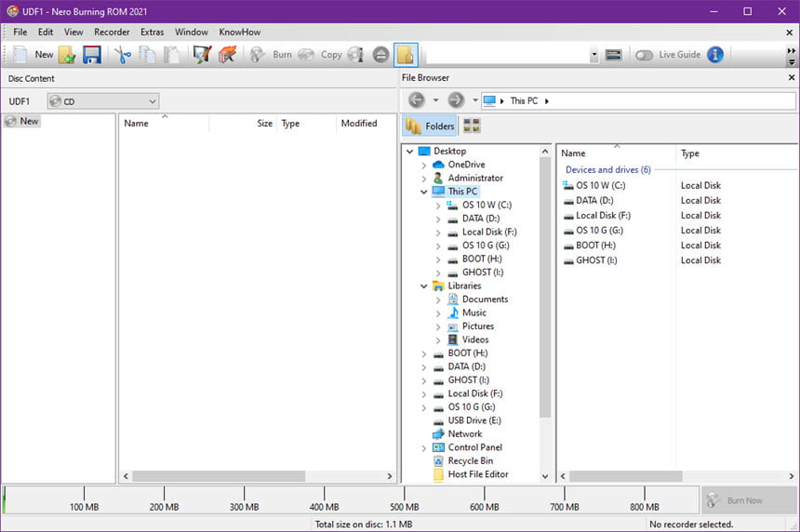This screenshot has height=532, width=800.
Task: Open the Recorder menu
Action: (112, 33)
